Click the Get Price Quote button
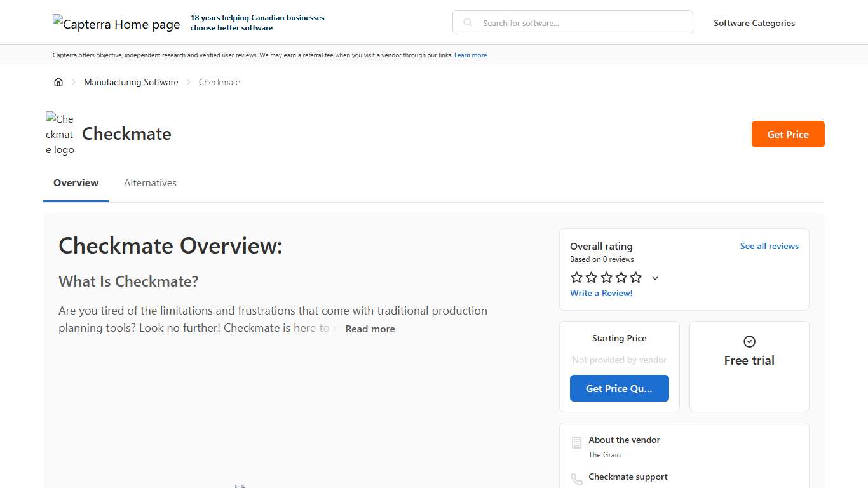868x488 pixels. [620, 388]
